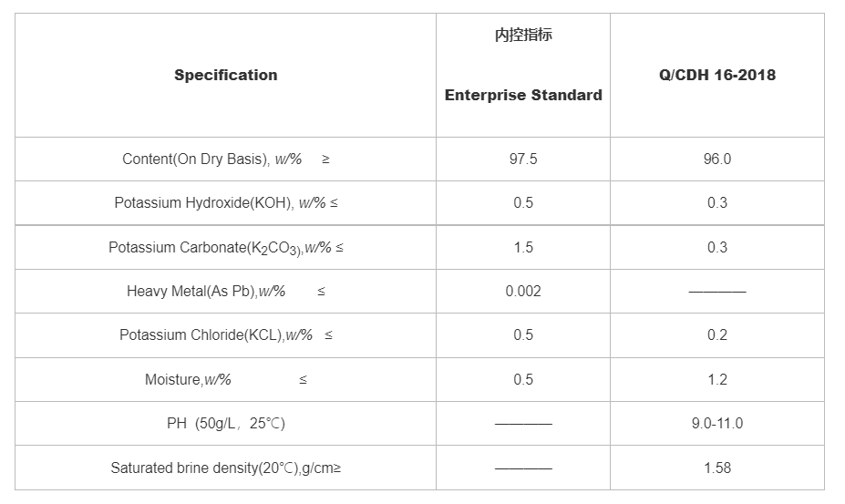Select the 内控指标 Chinese heading text
The height and width of the screenshot is (504, 845).
[x=523, y=35]
